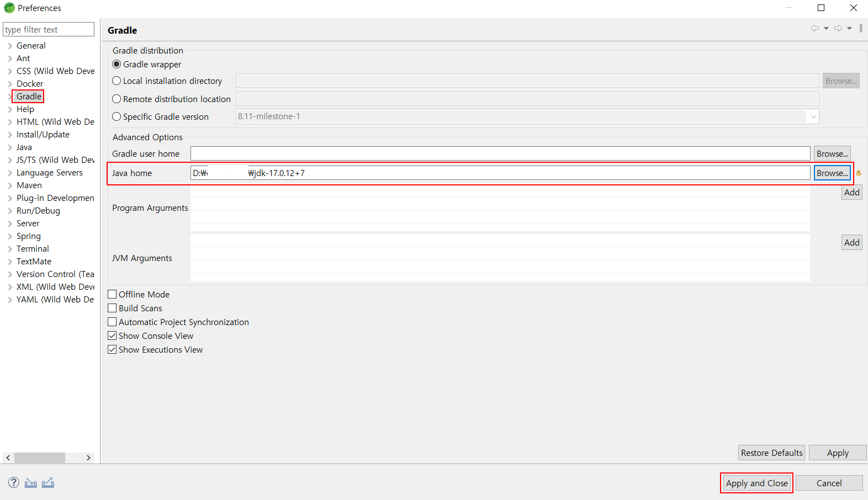Open the Gradle version combo box
The height and width of the screenshot is (500, 868).
(527, 116)
